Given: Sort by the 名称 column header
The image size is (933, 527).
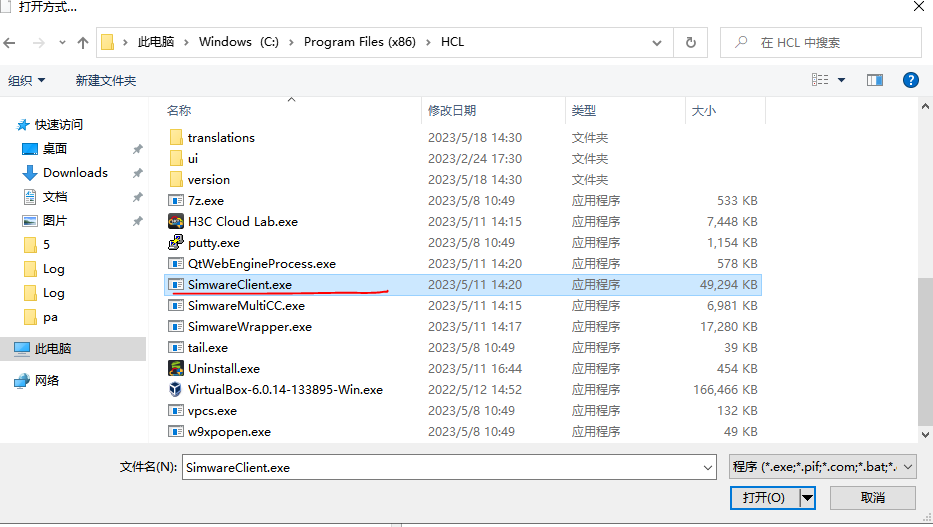Looking at the screenshot, I should (179, 111).
